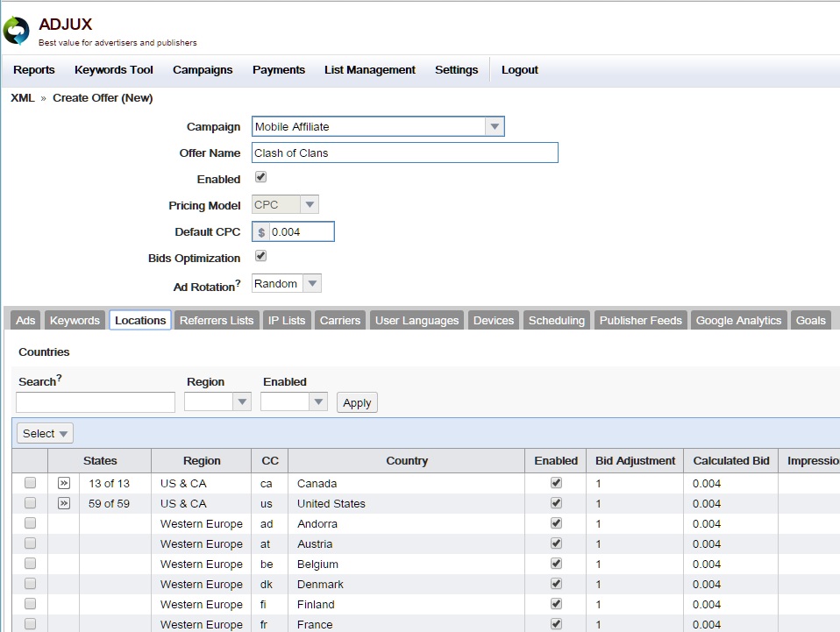
Task: Click the '13 of 13' states cell
Action: pyautogui.click(x=110, y=484)
